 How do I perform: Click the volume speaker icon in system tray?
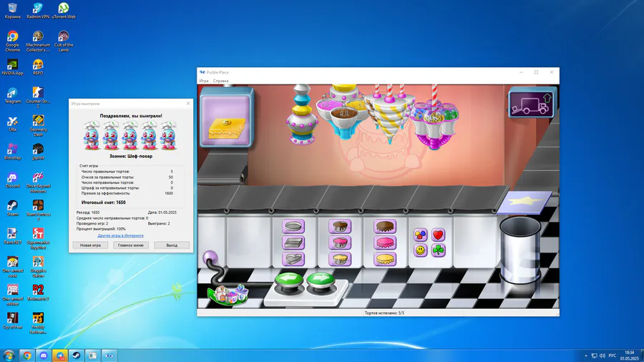click(x=602, y=356)
